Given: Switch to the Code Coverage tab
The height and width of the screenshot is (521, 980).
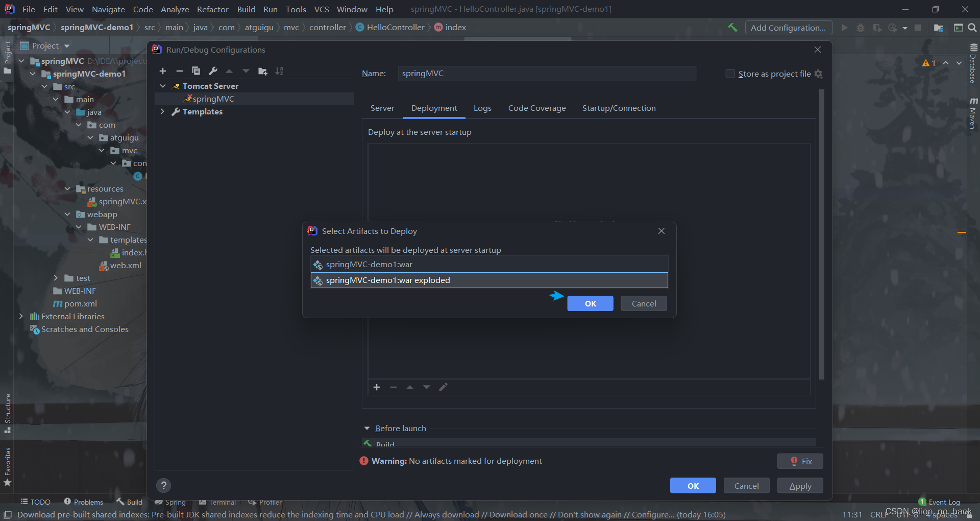Looking at the screenshot, I should (537, 108).
